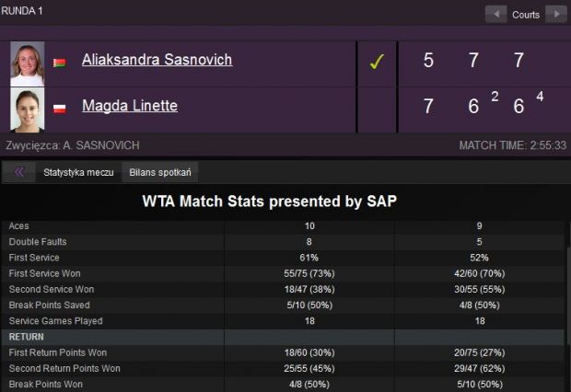Open Aliaksandra Sasnovich profile link
This screenshot has height=392, width=571.
coord(157,60)
